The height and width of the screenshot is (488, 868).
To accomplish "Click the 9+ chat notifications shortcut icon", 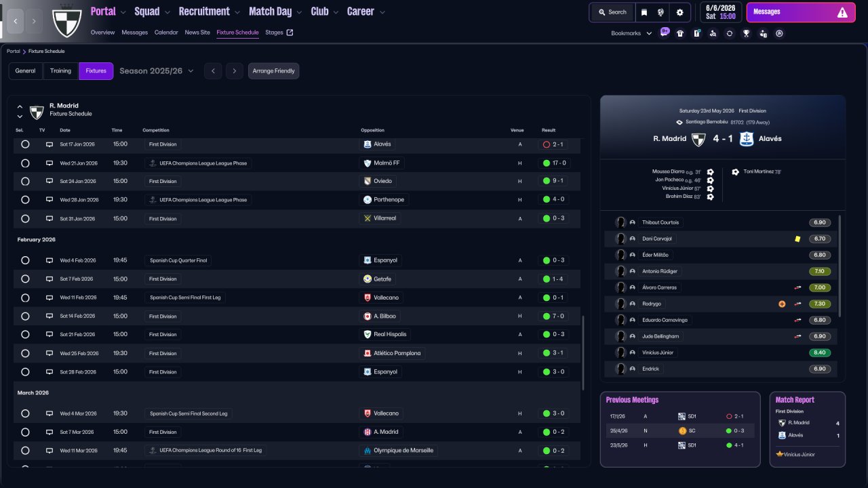I will [x=664, y=33].
